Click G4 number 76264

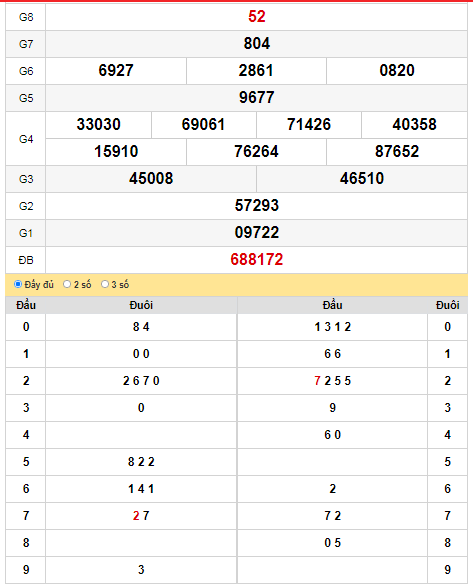256,151
